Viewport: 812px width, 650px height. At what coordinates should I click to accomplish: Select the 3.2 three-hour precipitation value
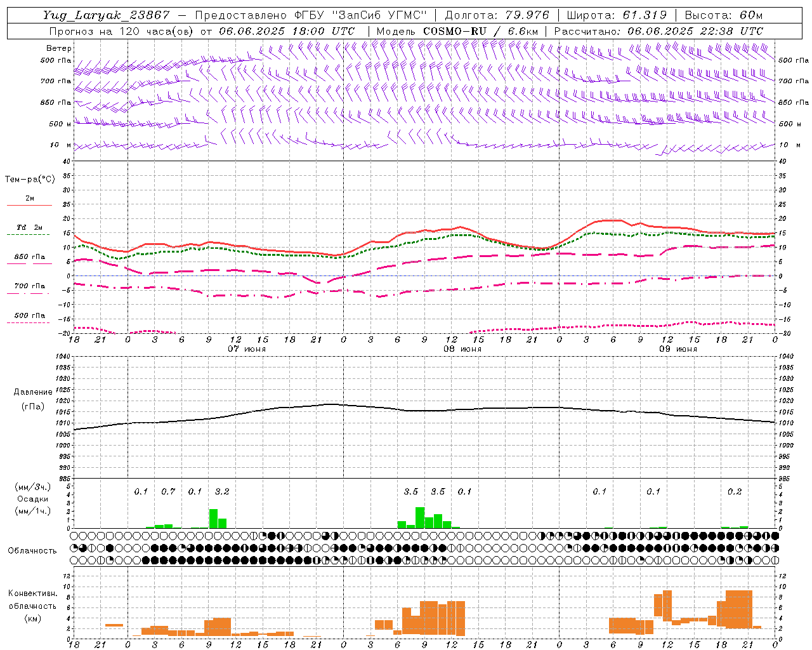(x=222, y=491)
